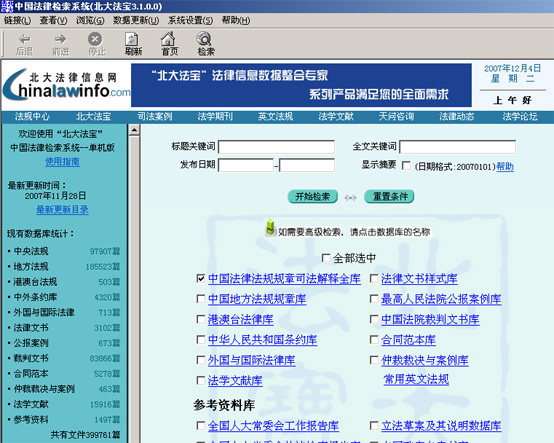Check the 外国与国际法律库 checkbox

tap(201, 360)
